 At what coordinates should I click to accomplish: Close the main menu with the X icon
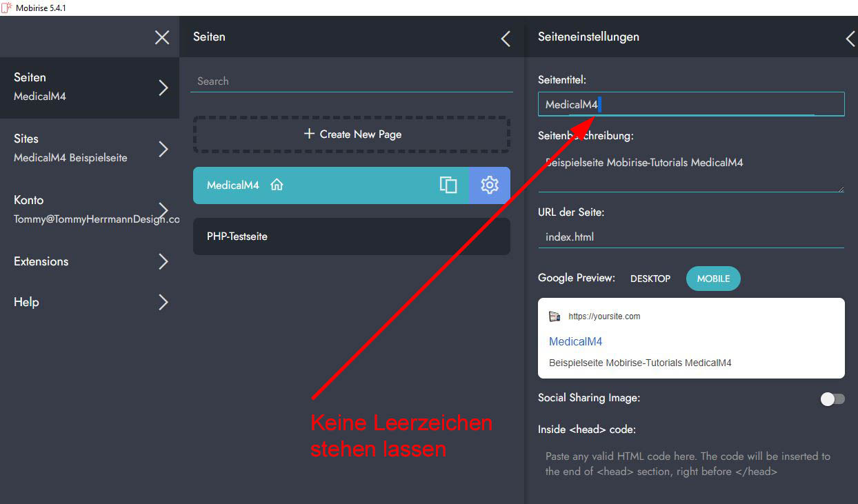tap(162, 37)
